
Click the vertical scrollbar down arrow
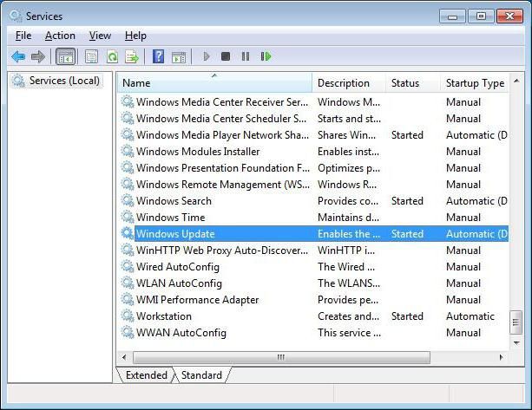[516, 343]
